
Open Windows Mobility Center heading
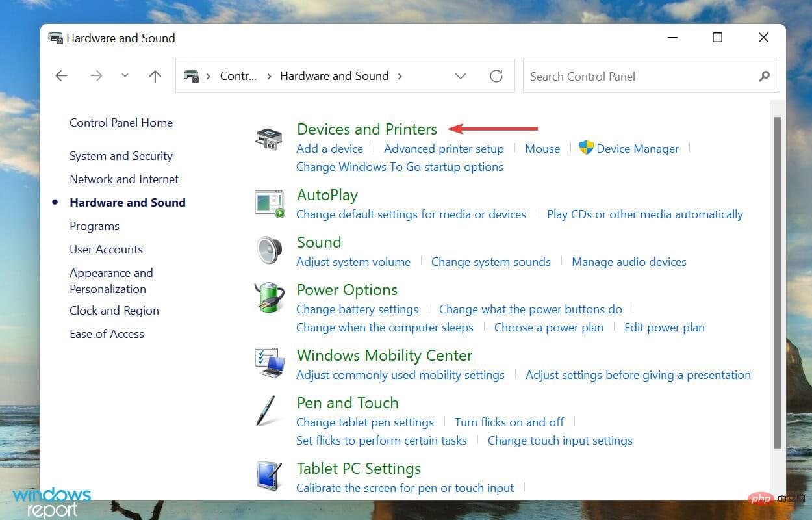pos(385,355)
